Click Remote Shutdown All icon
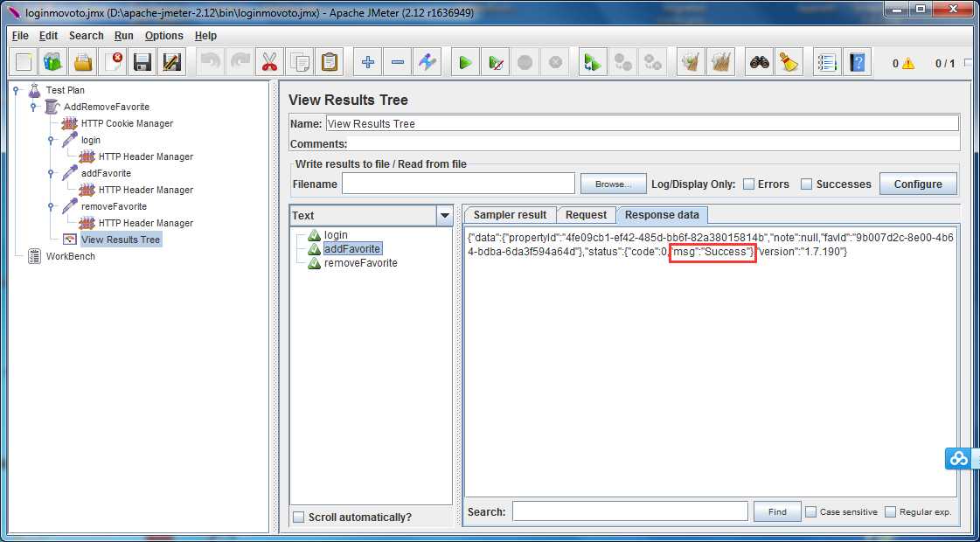This screenshot has width=980, height=542. click(652, 63)
